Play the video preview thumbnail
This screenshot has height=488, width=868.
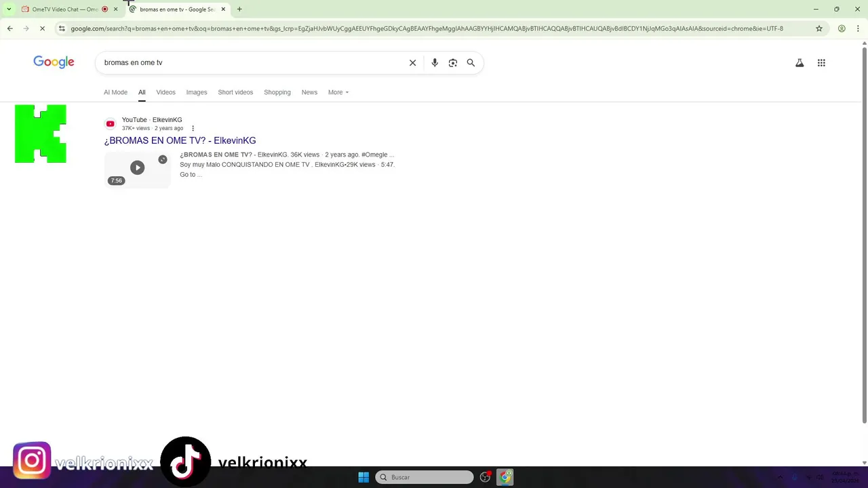[x=138, y=168]
